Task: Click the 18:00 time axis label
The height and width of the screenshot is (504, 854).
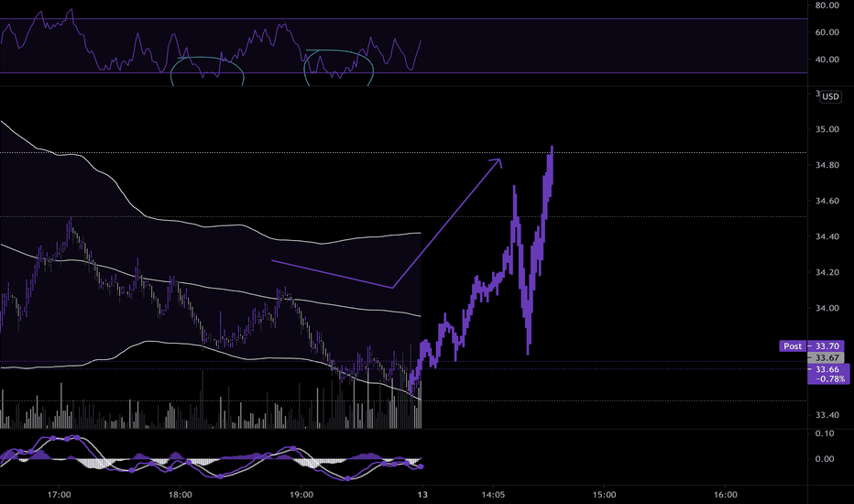Action: 180,495
